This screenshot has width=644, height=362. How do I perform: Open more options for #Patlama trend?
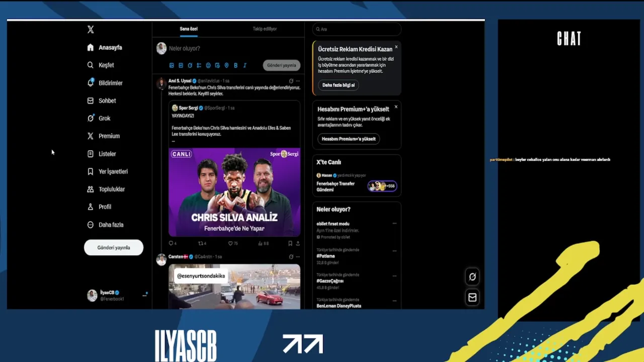pos(394,250)
